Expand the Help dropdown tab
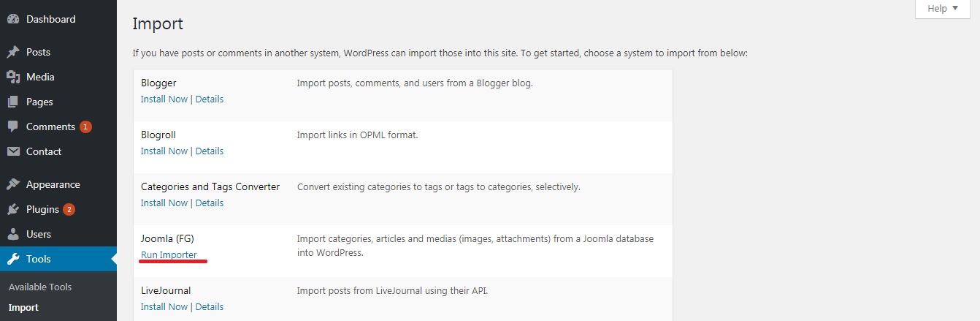Viewport: 980px width, 321px height. pos(942,9)
